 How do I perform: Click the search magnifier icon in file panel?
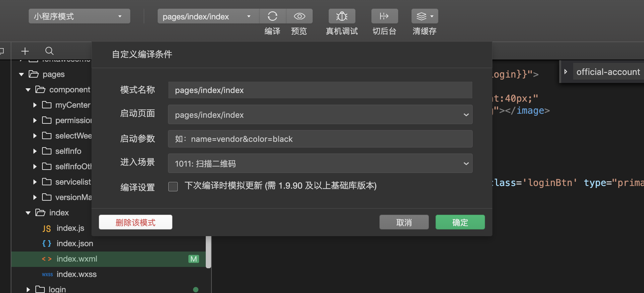(49, 51)
